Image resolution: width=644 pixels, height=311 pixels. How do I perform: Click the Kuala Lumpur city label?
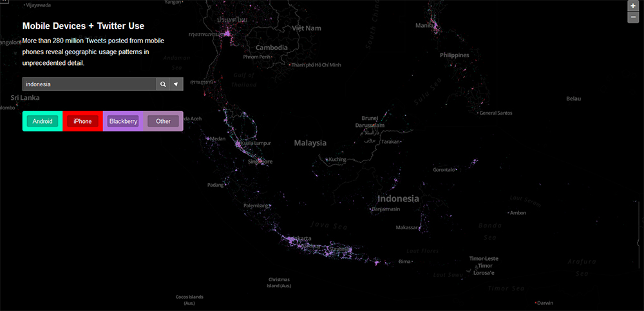(x=256, y=144)
